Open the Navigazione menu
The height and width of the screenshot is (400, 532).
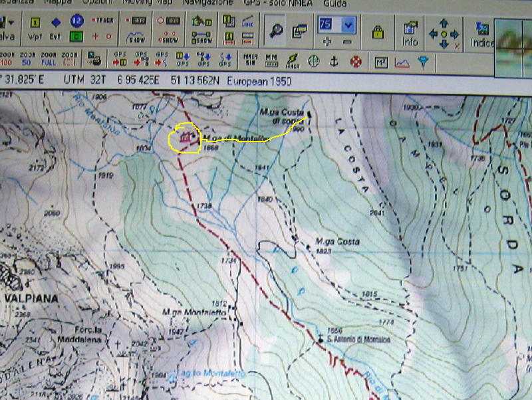pyautogui.click(x=207, y=3)
